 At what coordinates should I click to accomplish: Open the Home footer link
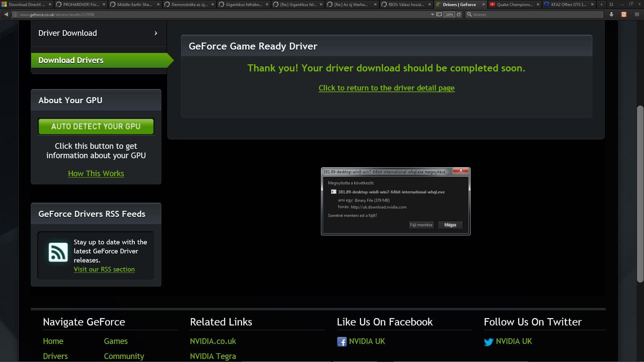[x=53, y=341]
